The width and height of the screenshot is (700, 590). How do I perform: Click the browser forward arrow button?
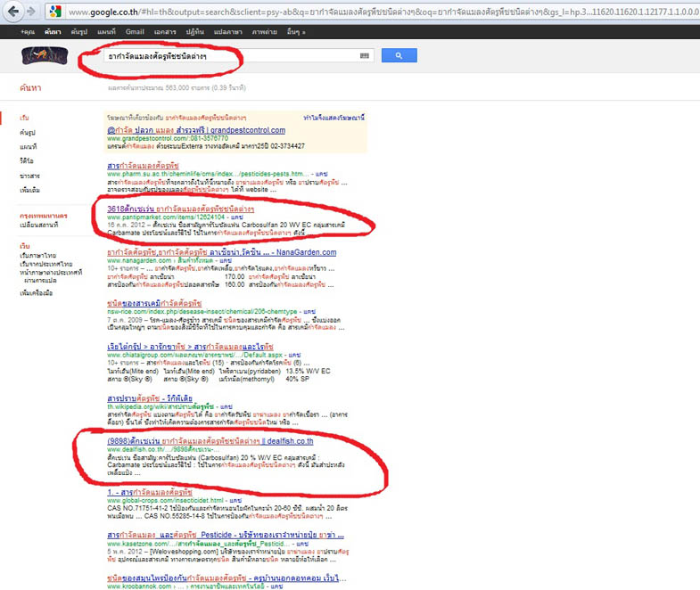click(30, 11)
